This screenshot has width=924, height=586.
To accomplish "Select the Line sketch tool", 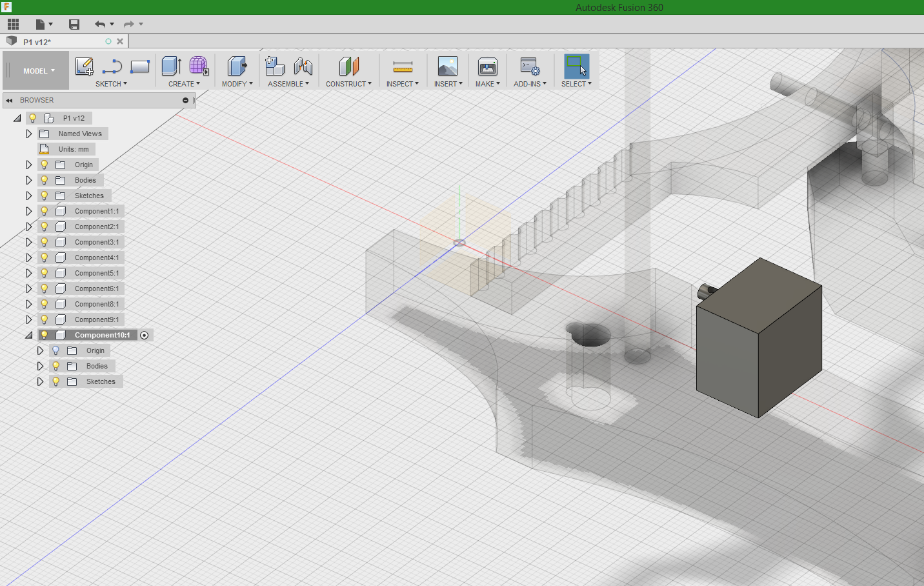I will pos(112,66).
